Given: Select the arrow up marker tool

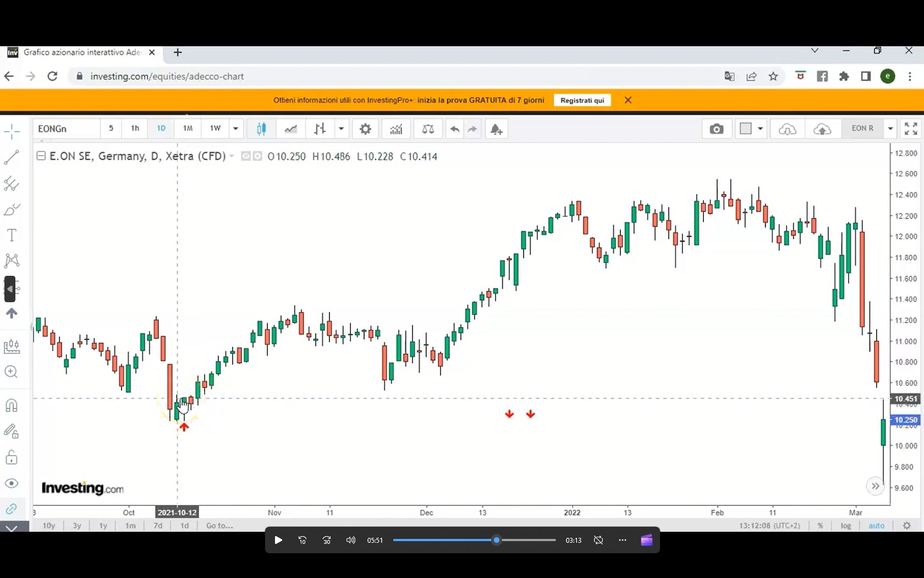Looking at the screenshot, I should pyautogui.click(x=12, y=314).
